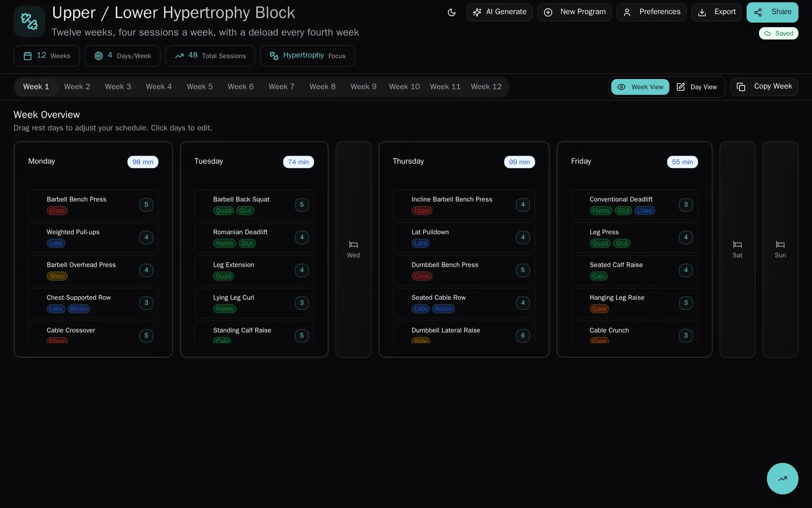Select Conventional Deadlift on Friday
The width and height of the screenshot is (812, 508).
point(634,205)
